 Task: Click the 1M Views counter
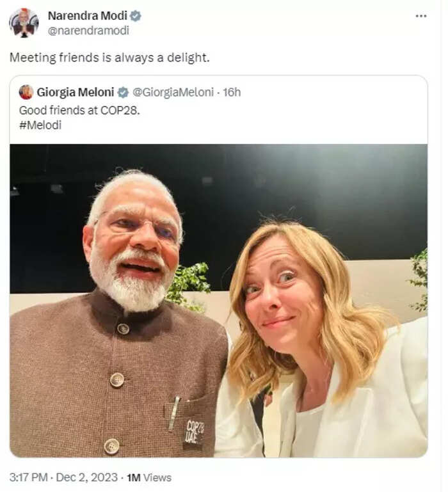tap(149, 477)
